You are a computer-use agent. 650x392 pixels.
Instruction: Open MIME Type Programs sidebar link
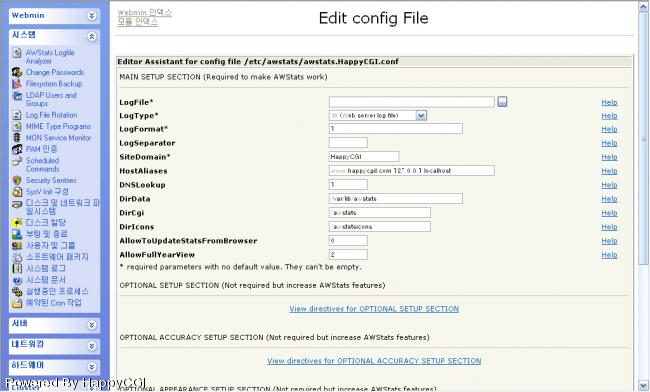coord(58,126)
